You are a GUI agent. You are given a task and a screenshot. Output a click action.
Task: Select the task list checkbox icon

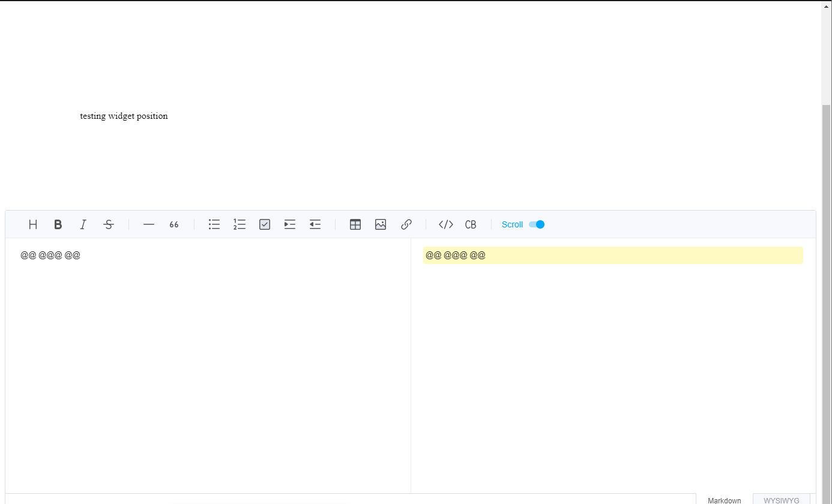click(x=265, y=224)
